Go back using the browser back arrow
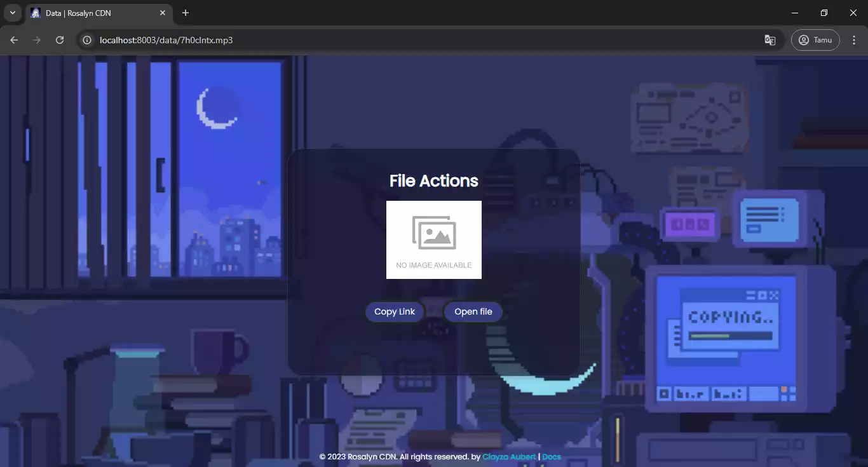Image resolution: width=868 pixels, height=467 pixels. click(x=14, y=40)
